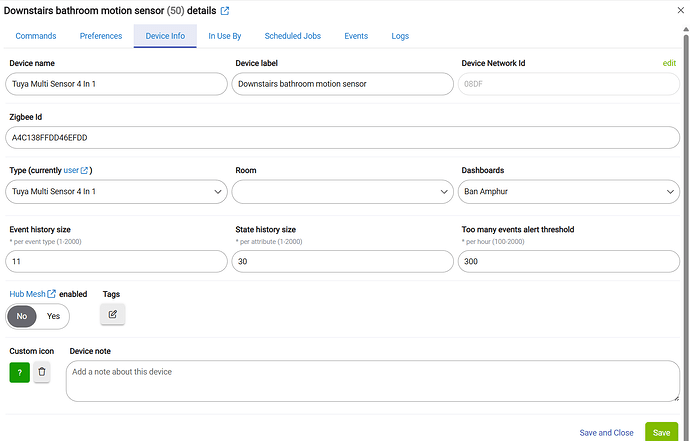Screen dimensions: 690x441
Task: Set Hub Mesh toggle to No
Action: pos(22,316)
